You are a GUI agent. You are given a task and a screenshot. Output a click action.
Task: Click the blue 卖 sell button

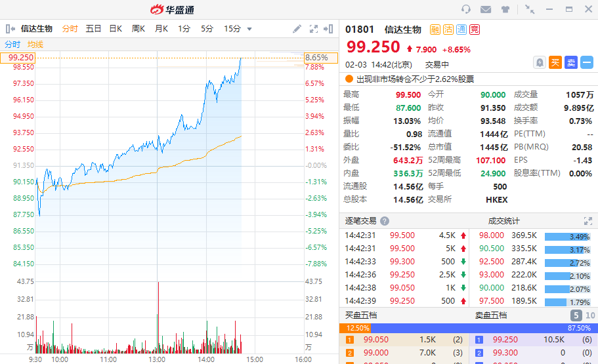pyautogui.click(x=571, y=62)
